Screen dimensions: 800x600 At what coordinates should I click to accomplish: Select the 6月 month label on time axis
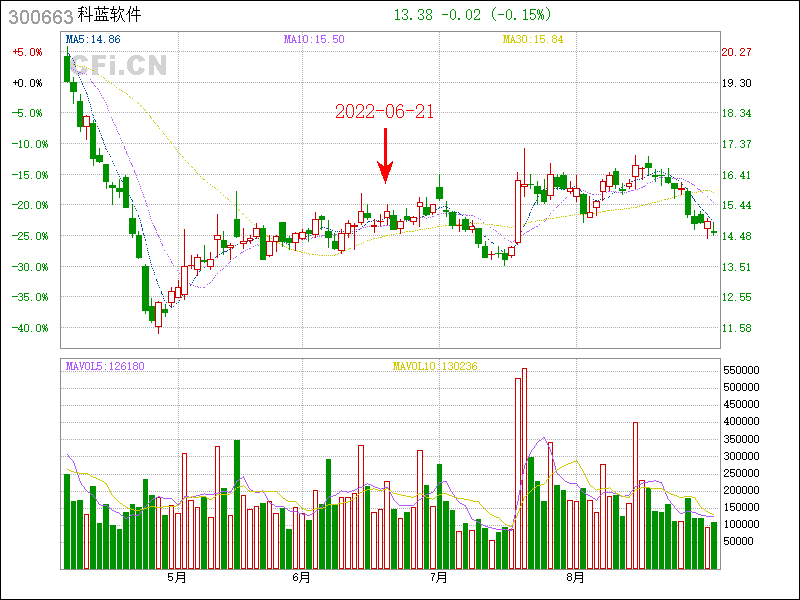click(x=302, y=578)
